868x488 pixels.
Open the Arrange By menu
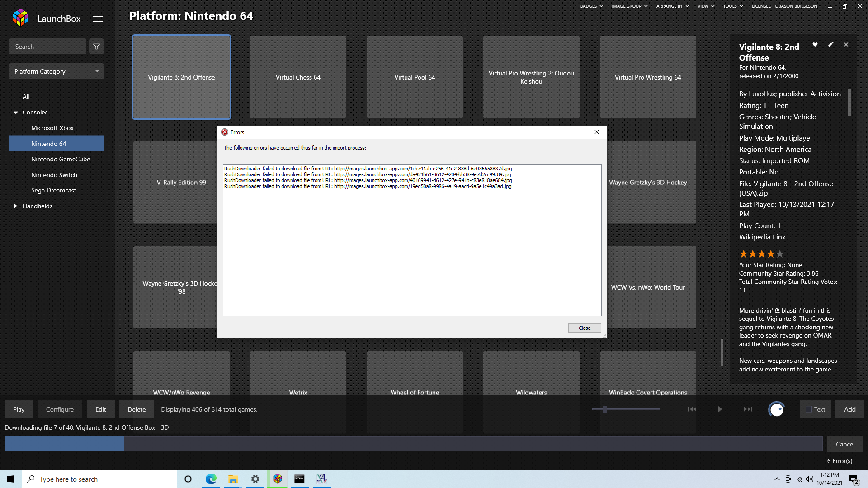pyautogui.click(x=672, y=6)
